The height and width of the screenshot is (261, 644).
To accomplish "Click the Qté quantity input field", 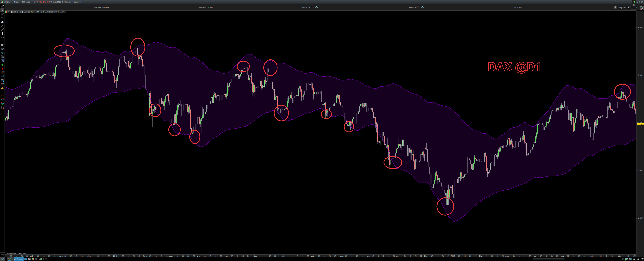I will 634,8.
